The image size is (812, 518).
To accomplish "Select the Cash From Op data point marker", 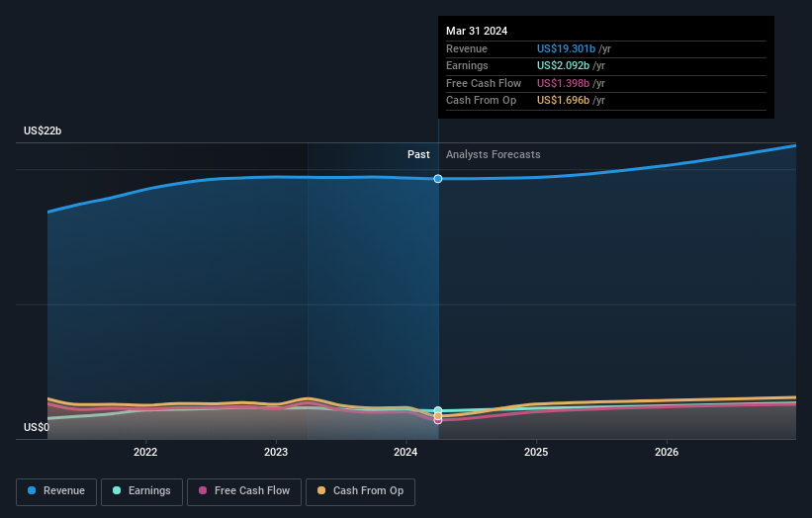I will (x=438, y=416).
